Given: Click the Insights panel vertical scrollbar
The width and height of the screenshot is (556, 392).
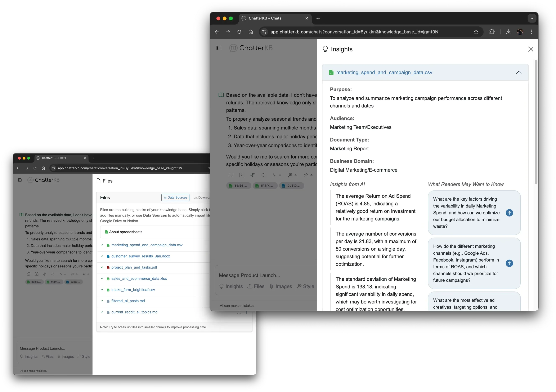Looking at the screenshot, I should 536,121.
